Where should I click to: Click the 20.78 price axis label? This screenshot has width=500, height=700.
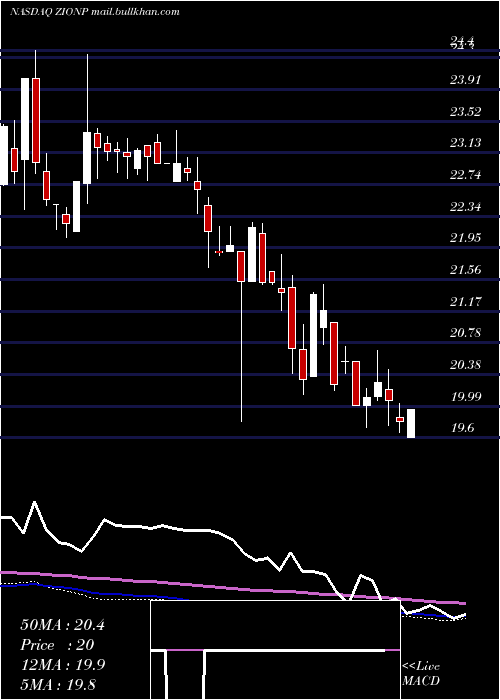coord(466,333)
